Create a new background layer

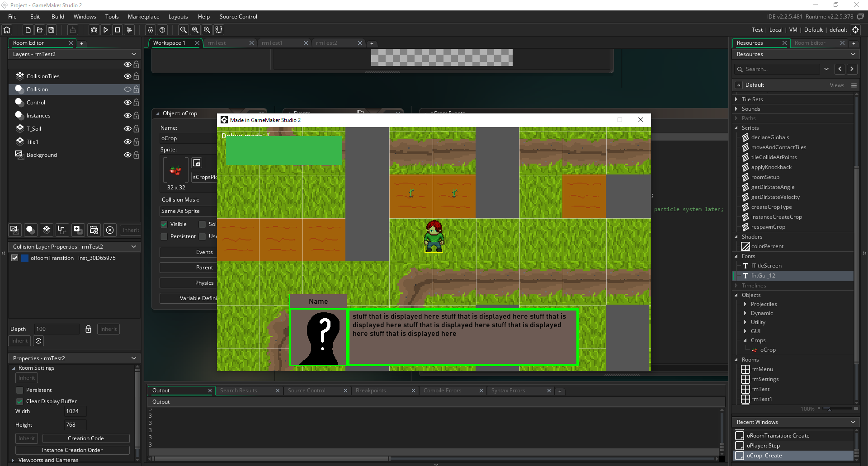pos(14,230)
